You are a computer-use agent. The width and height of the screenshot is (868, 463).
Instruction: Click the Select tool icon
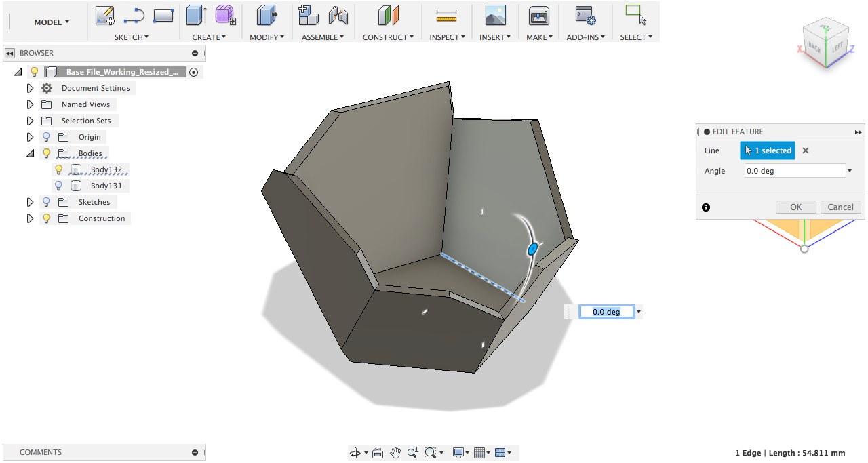635,15
